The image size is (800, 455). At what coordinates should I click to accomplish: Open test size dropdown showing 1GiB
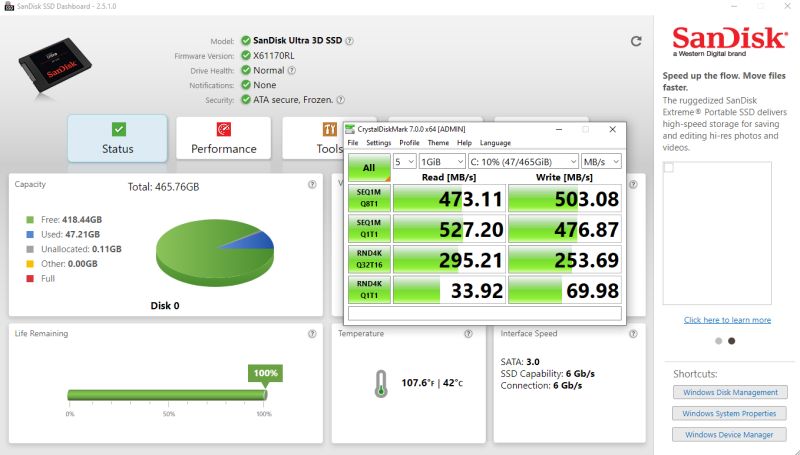pyautogui.click(x=442, y=162)
